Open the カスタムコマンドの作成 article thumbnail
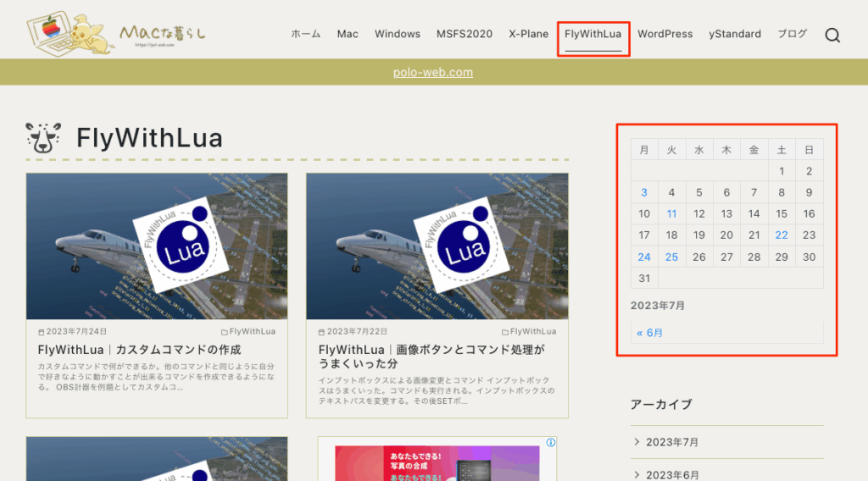This screenshot has height=481, width=868. 157,246
